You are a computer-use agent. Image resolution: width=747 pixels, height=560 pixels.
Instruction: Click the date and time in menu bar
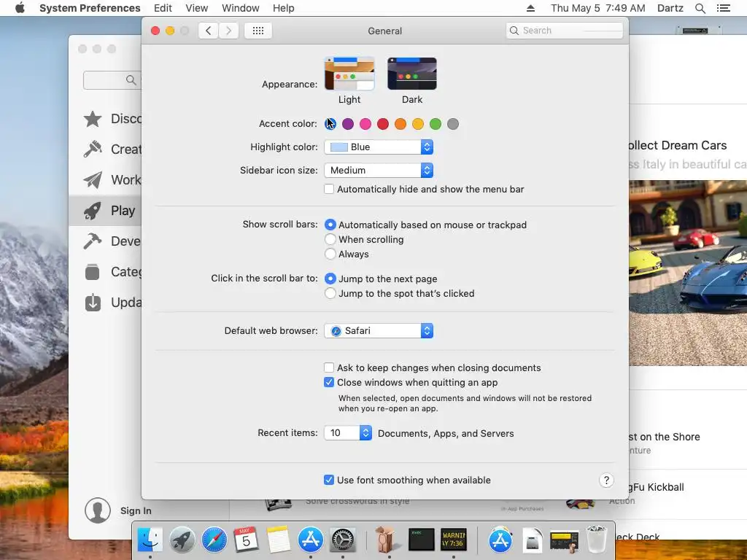point(598,8)
